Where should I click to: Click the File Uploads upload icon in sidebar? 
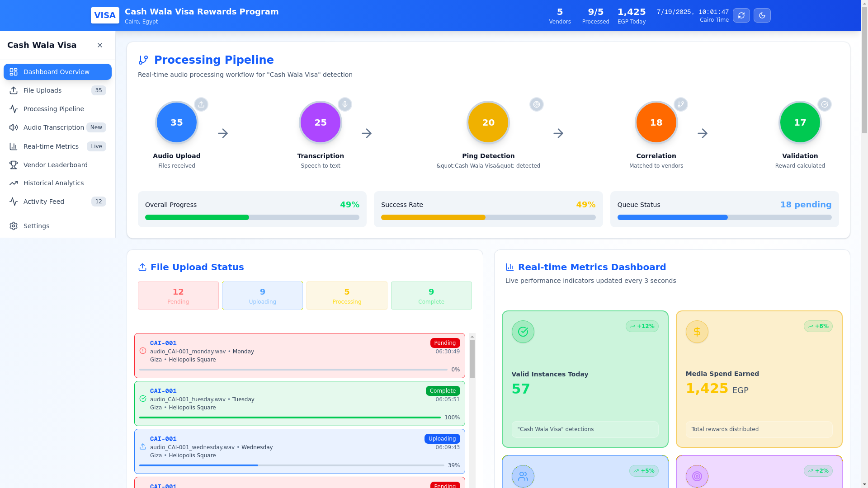pyautogui.click(x=14, y=90)
